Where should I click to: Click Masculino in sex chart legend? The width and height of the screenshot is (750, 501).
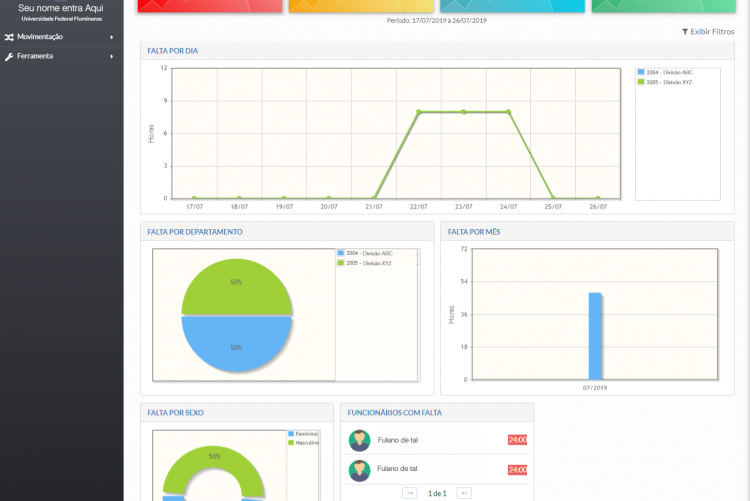point(303,443)
